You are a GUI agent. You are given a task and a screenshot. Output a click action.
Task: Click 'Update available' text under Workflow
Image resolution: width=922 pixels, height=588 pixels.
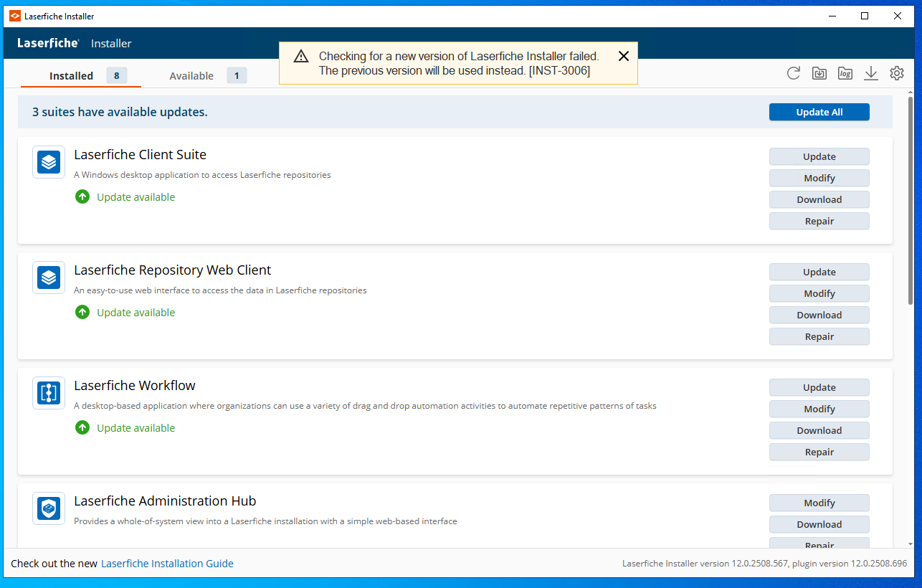[136, 428]
